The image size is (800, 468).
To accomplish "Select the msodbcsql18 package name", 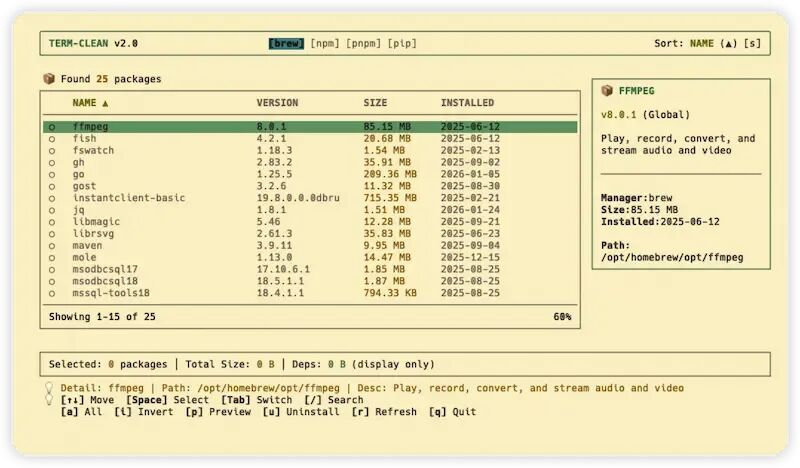I will 105,281.
